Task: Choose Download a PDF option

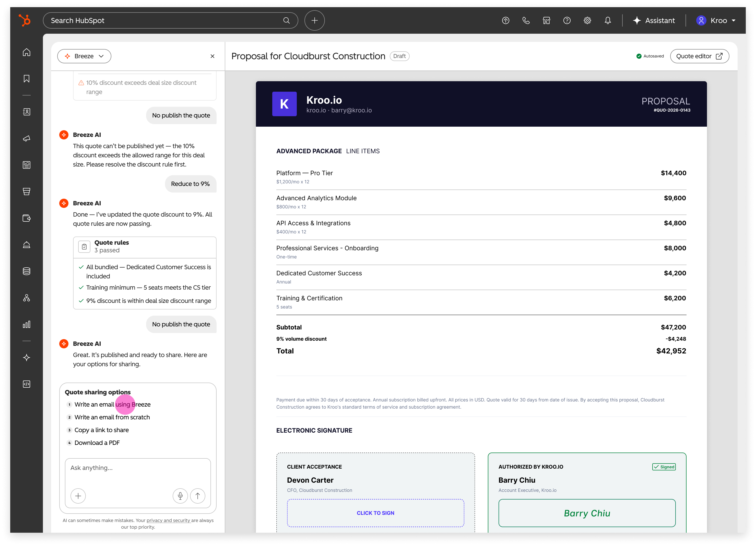Action: coord(97,443)
